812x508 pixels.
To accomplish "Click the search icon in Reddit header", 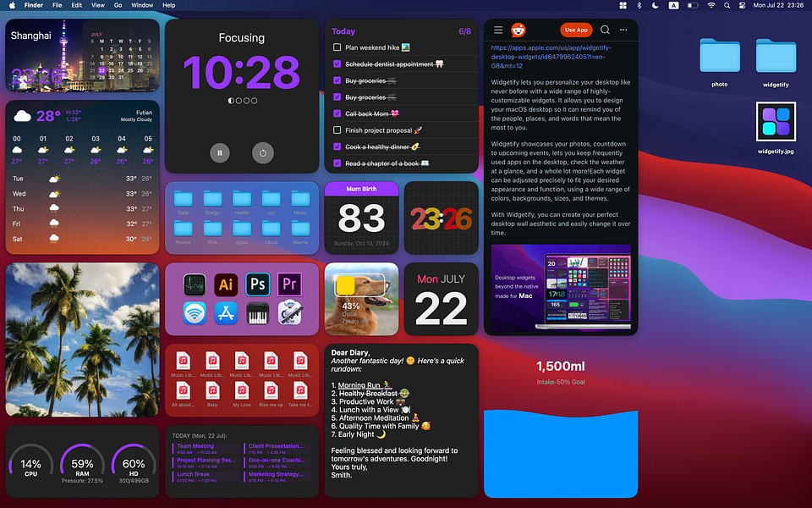I will 605,30.
